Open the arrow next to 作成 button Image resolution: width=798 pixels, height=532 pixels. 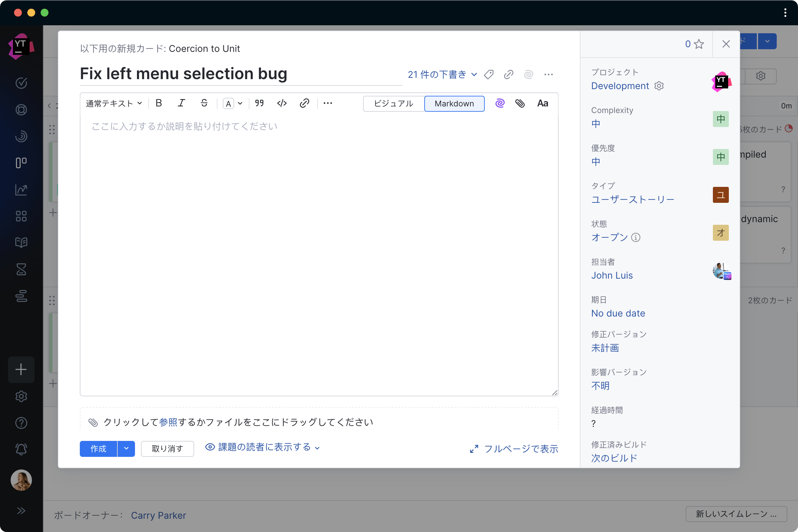coord(126,449)
